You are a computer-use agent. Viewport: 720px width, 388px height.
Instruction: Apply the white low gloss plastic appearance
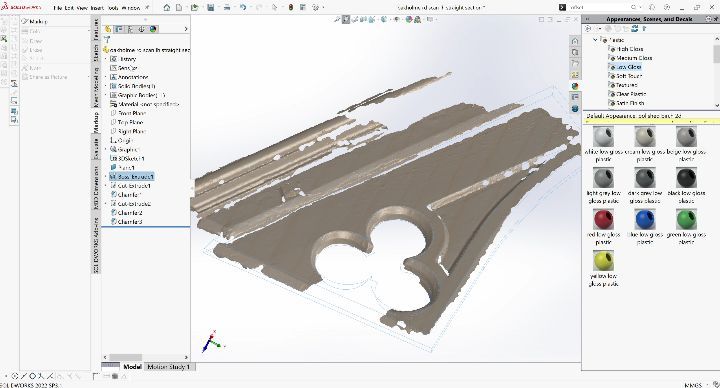pyautogui.click(x=603, y=137)
